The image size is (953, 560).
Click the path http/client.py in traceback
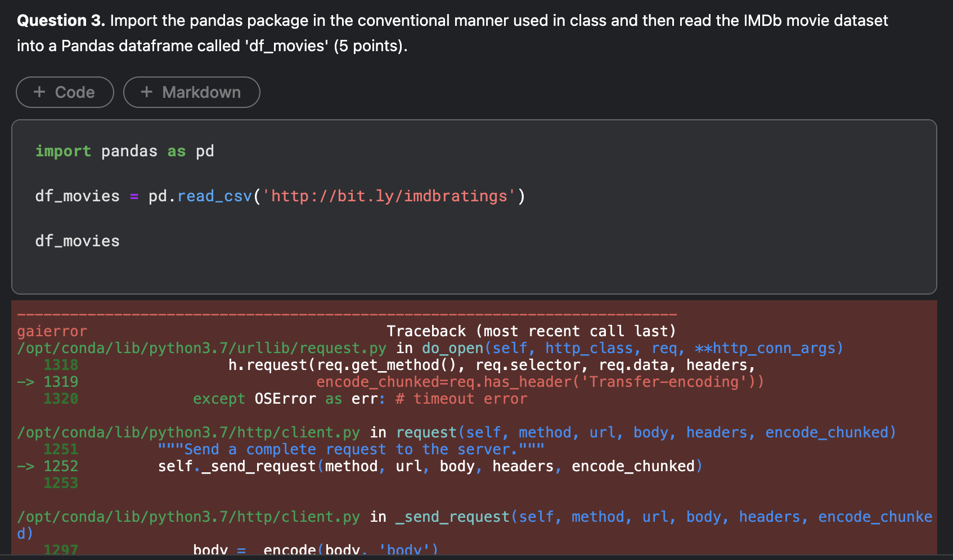click(188, 432)
